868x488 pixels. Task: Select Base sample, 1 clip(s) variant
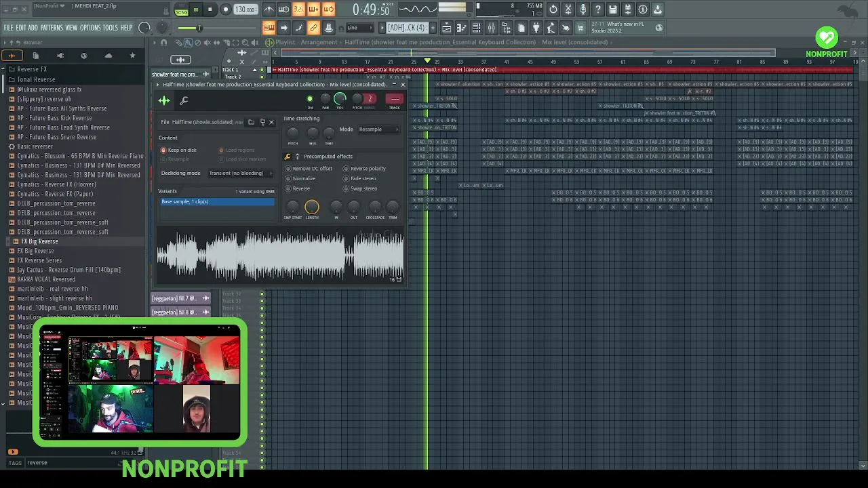tap(216, 201)
